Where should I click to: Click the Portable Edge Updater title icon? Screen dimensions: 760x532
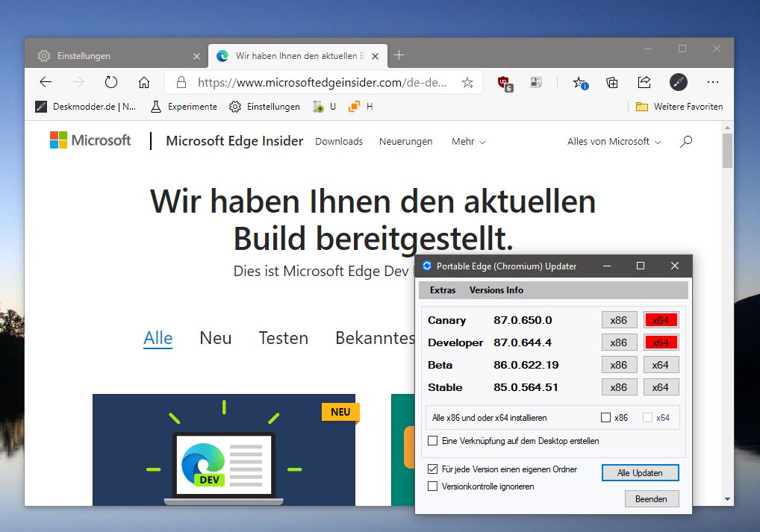[x=427, y=266]
